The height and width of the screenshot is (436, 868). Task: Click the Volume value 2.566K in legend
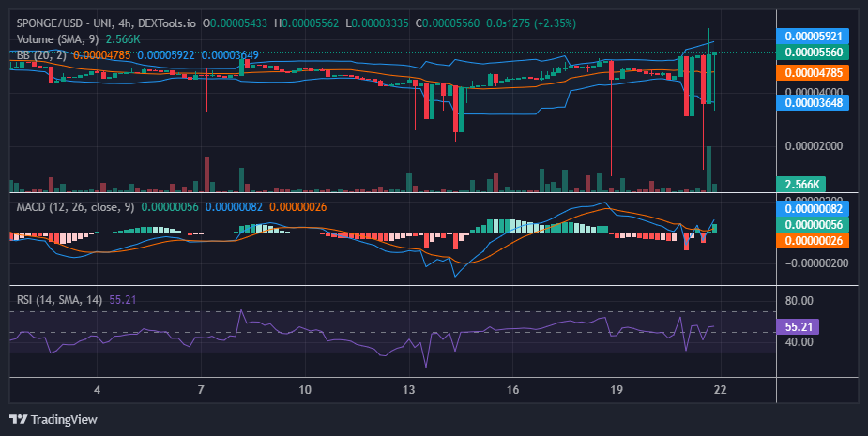click(x=123, y=39)
